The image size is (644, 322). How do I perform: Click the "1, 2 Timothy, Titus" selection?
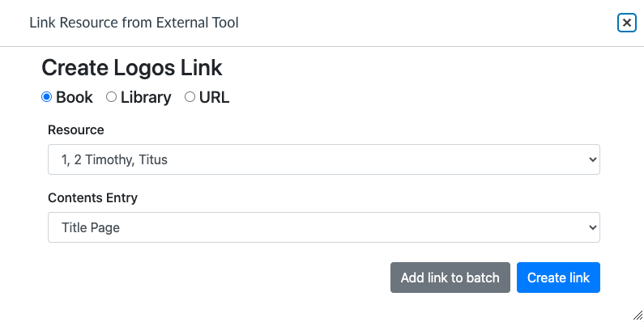pos(114,159)
